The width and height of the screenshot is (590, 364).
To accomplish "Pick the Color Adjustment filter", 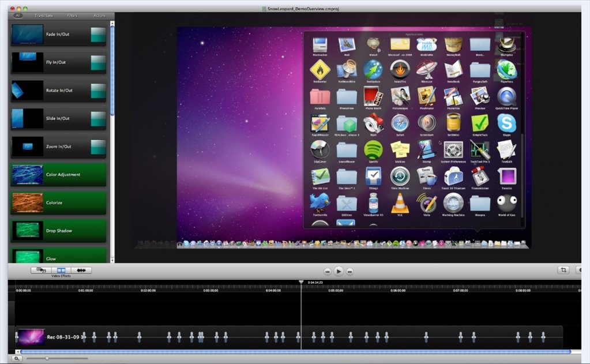I will pyautogui.click(x=58, y=175).
